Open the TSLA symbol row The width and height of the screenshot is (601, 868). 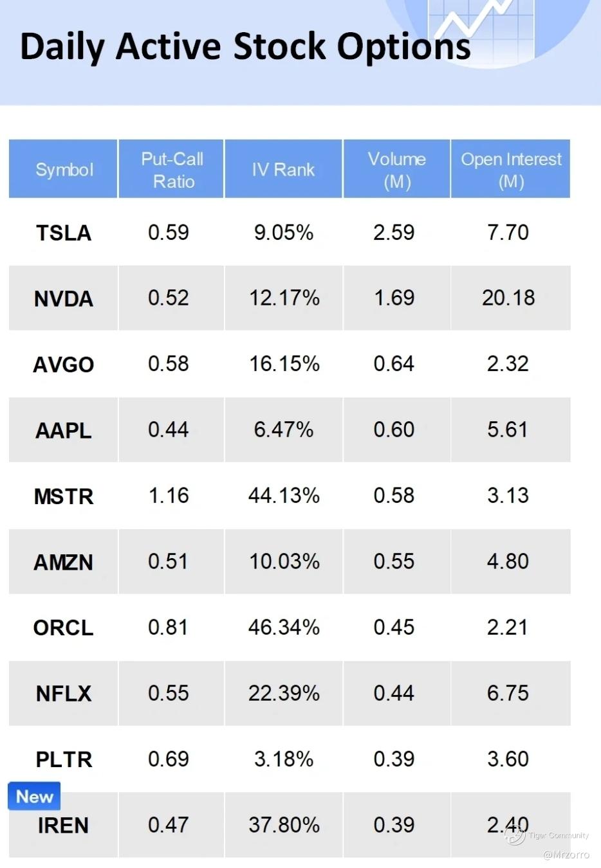tap(64, 233)
